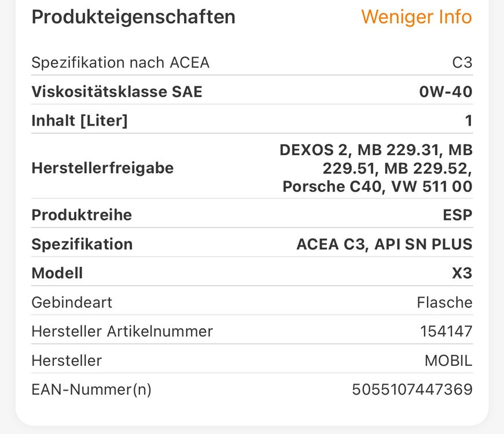Select the EAN-Nummer(n) label
Screen dimensions: 504x434
click(x=91, y=389)
